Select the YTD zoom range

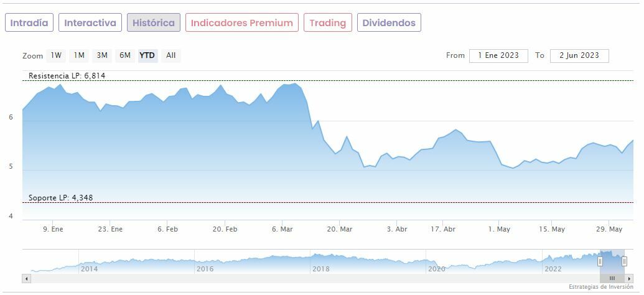[147, 55]
